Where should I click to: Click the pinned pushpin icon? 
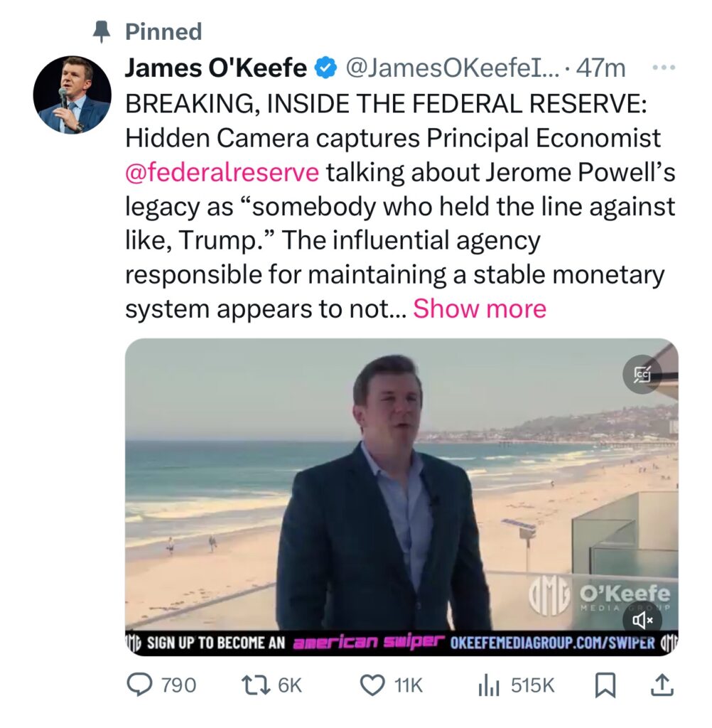[x=102, y=31]
